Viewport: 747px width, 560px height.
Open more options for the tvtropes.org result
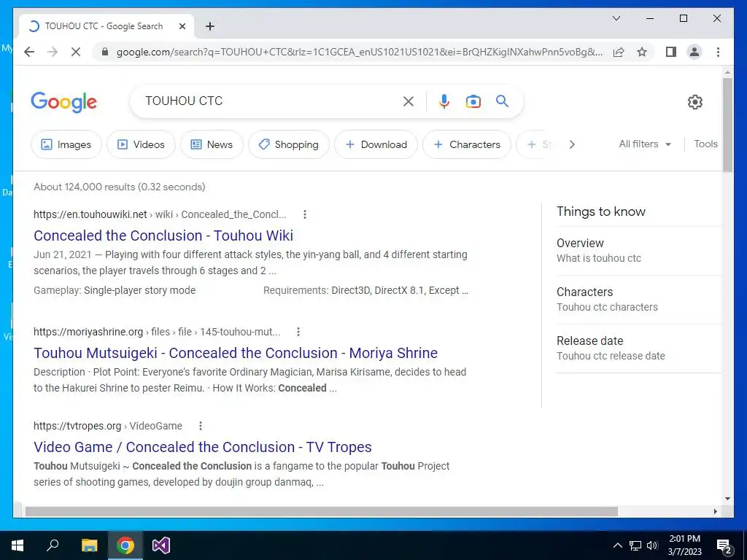point(201,426)
